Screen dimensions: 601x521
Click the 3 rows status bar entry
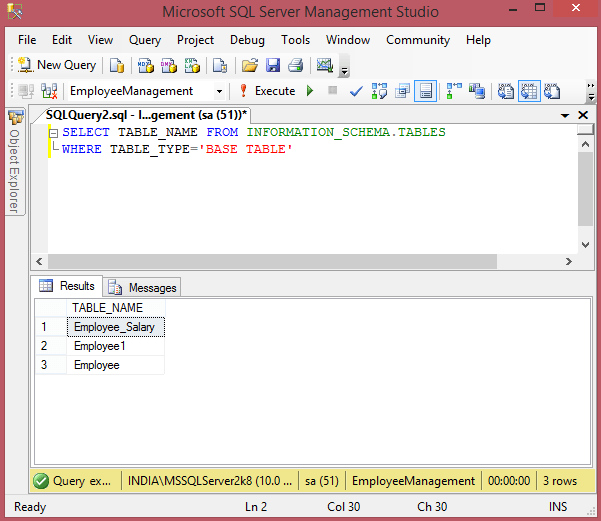tap(560, 481)
